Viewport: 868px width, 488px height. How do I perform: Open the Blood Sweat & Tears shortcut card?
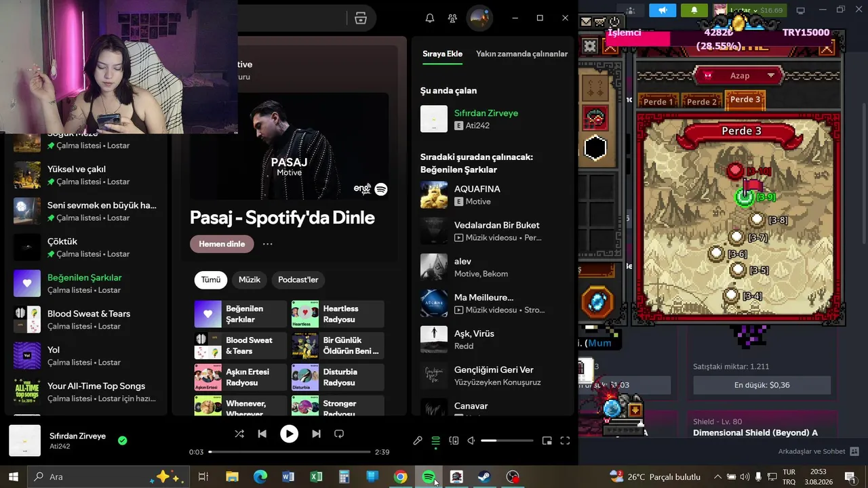[x=241, y=346]
